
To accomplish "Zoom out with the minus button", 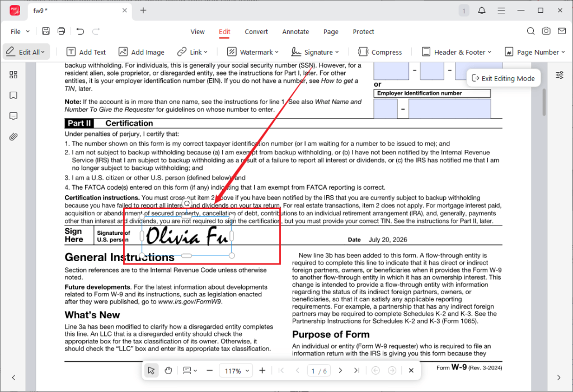I will 209,370.
